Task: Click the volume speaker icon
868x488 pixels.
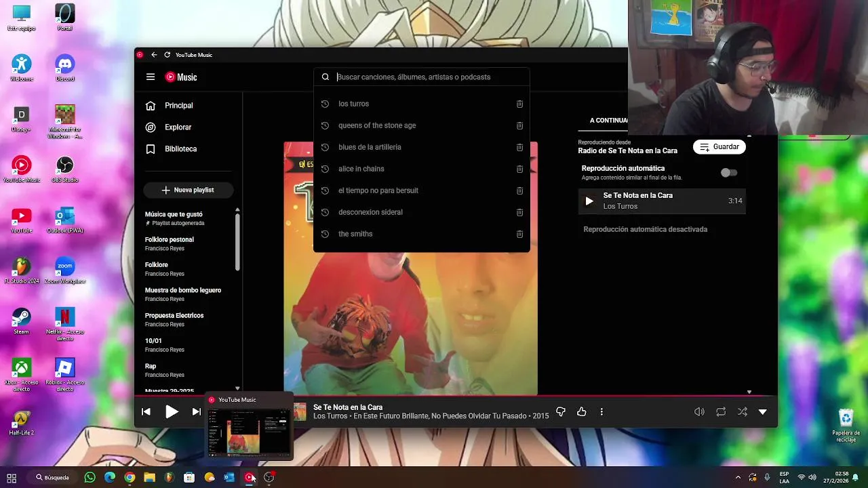Action: 699,411
